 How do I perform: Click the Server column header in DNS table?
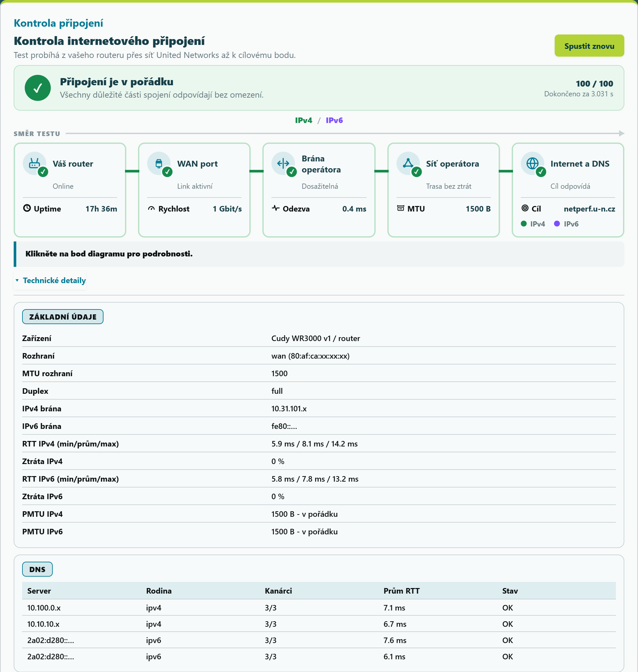click(39, 591)
